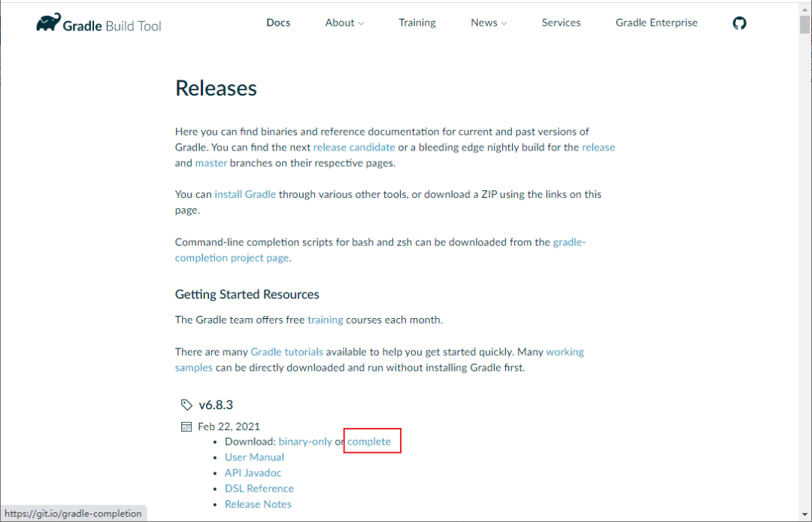
Task: Click the scrollbar down arrow
Action: click(x=804, y=514)
